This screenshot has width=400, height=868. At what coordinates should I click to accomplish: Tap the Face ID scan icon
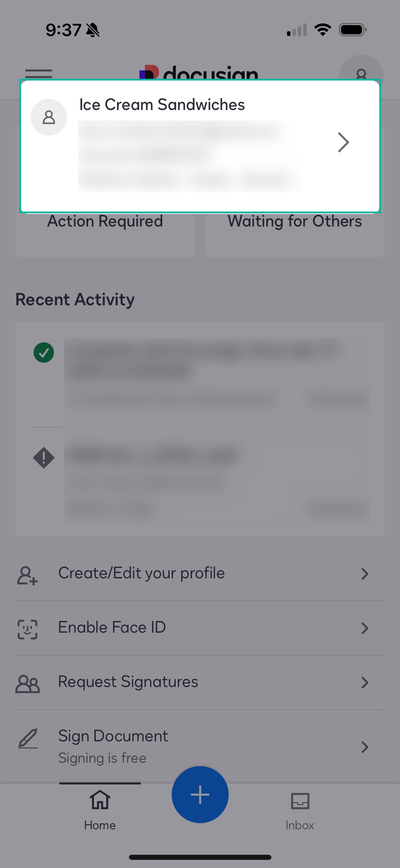pos(27,629)
